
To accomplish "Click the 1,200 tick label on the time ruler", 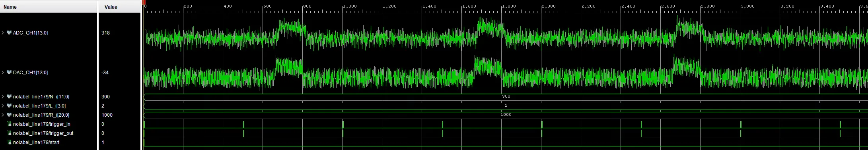I will tap(389, 6).
